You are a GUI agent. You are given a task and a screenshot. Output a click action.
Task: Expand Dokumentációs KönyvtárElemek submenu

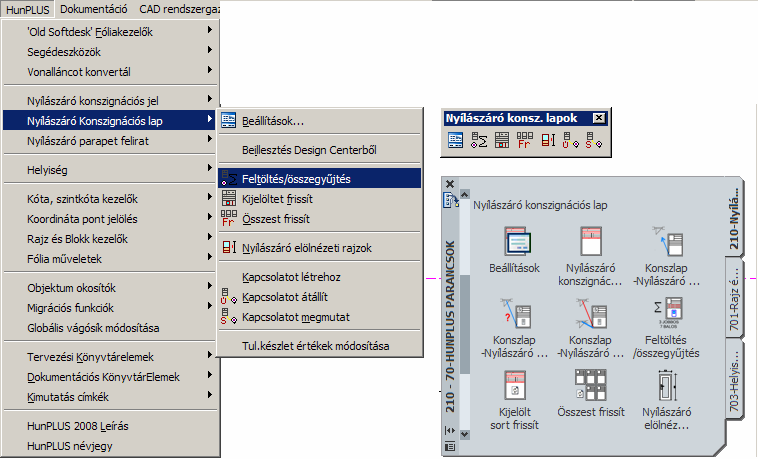click(x=110, y=377)
